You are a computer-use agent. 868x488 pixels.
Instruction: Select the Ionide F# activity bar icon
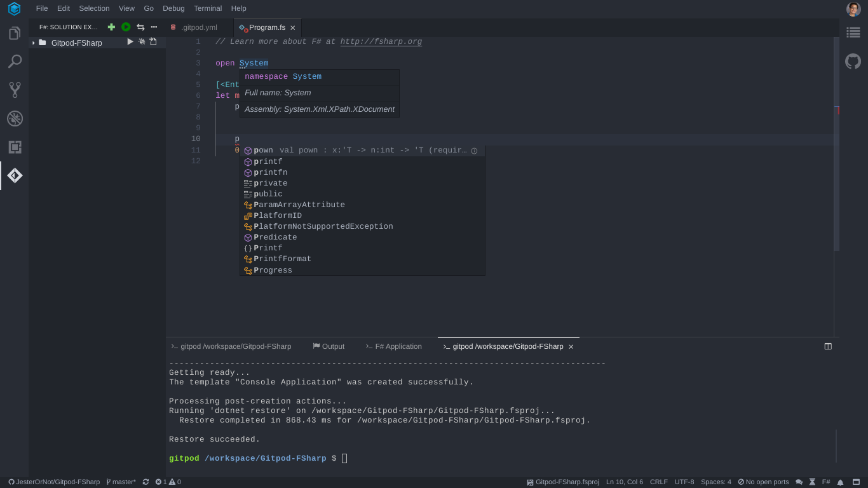[13, 176]
